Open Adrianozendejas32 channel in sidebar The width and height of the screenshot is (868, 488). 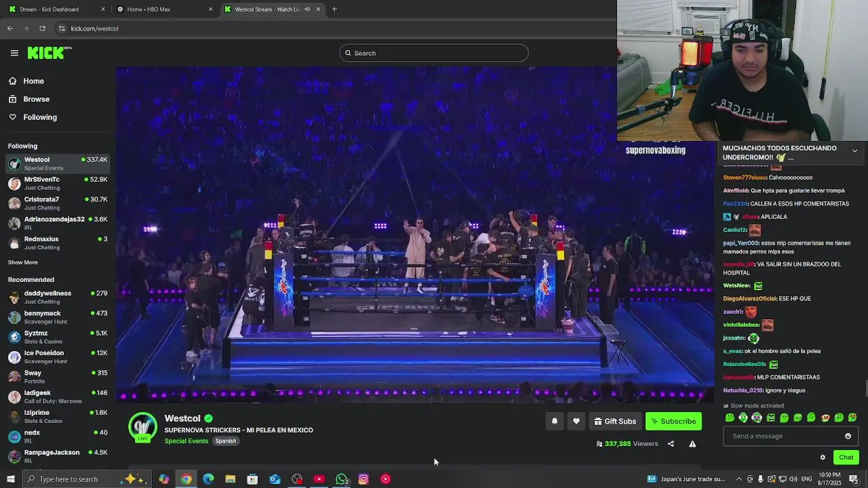(58, 223)
